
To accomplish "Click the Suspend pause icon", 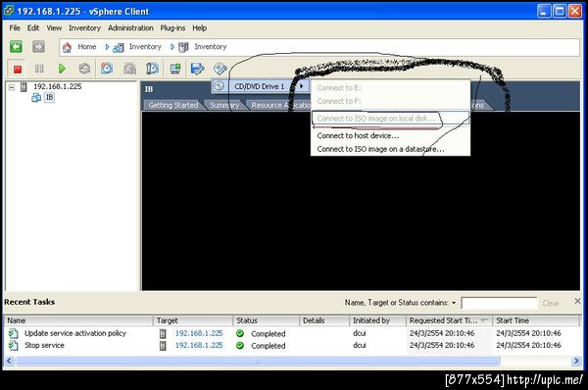I will (39, 69).
